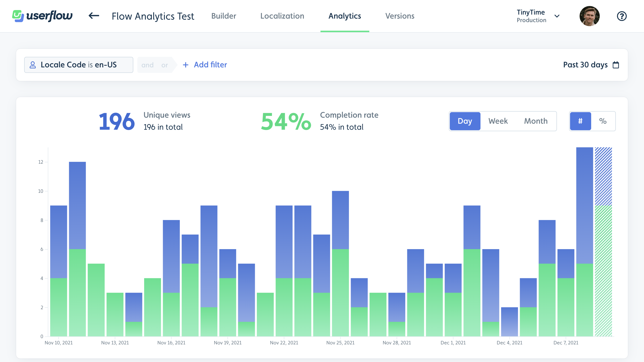This screenshot has height=362, width=644.
Task: Click the Nov 19, 2021 axis label
Action: (228, 343)
